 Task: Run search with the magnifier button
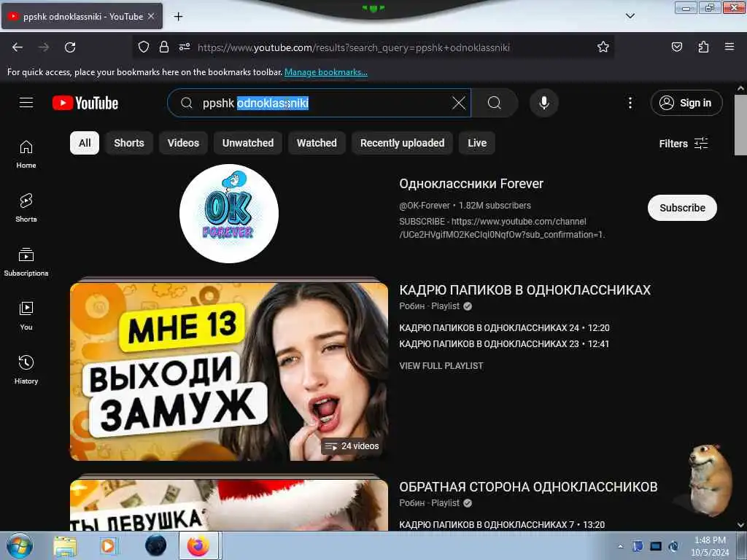click(x=495, y=103)
